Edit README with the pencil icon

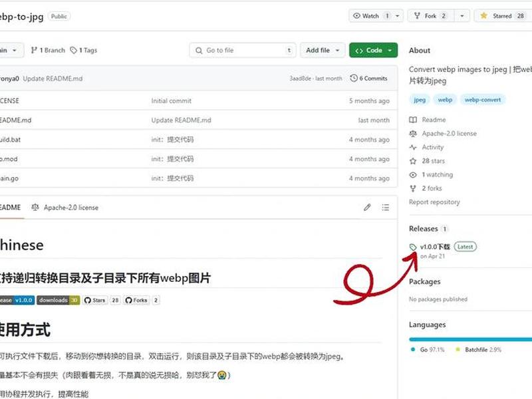[x=367, y=207]
